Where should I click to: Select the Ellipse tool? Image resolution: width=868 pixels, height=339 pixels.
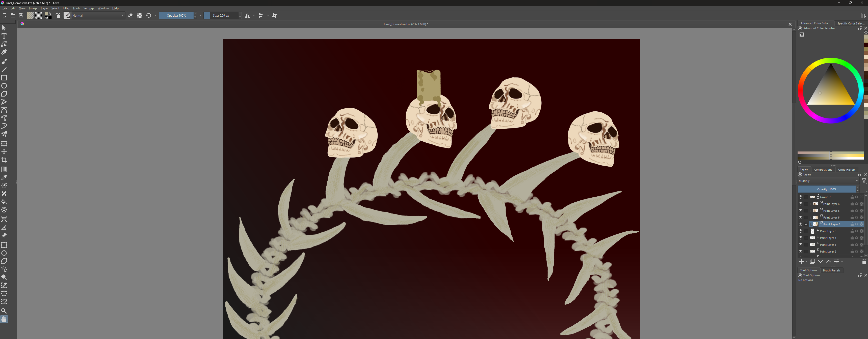[4, 86]
